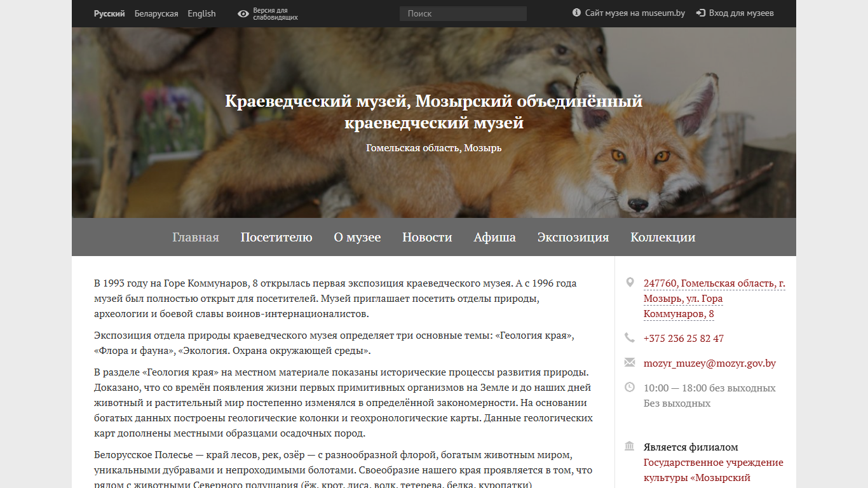The image size is (868, 488).
Task: Click the museum building icon by branch info
Action: coord(630,446)
